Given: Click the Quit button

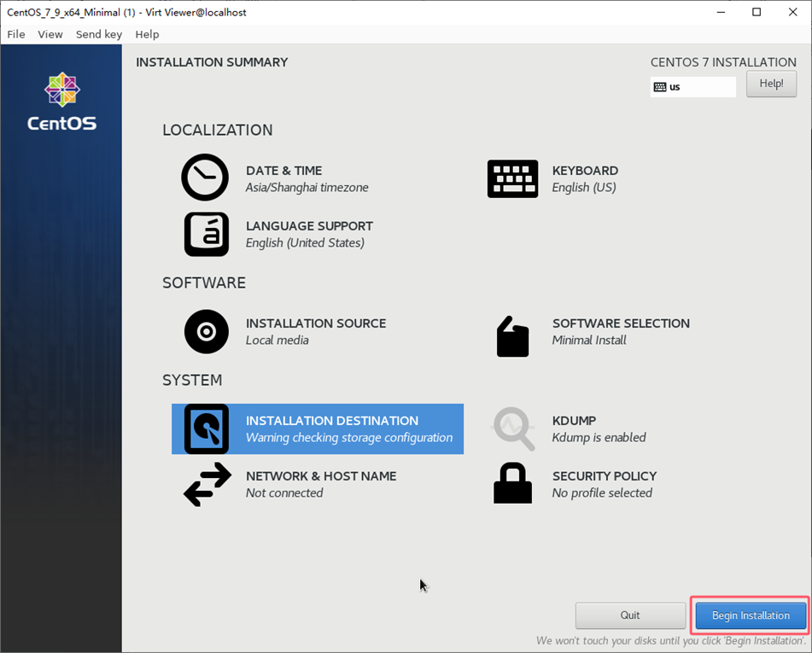Looking at the screenshot, I should (630, 615).
